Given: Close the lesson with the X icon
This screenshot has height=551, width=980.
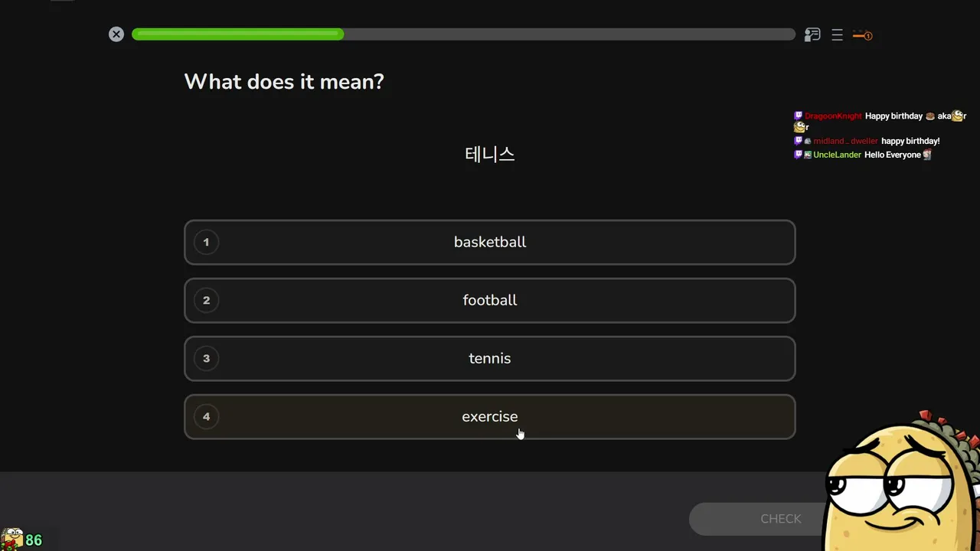Looking at the screenshot, I should click(116, 34).
